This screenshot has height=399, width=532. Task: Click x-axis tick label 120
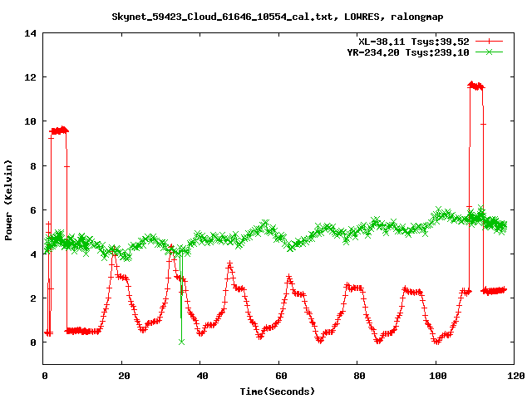(516, 376)
